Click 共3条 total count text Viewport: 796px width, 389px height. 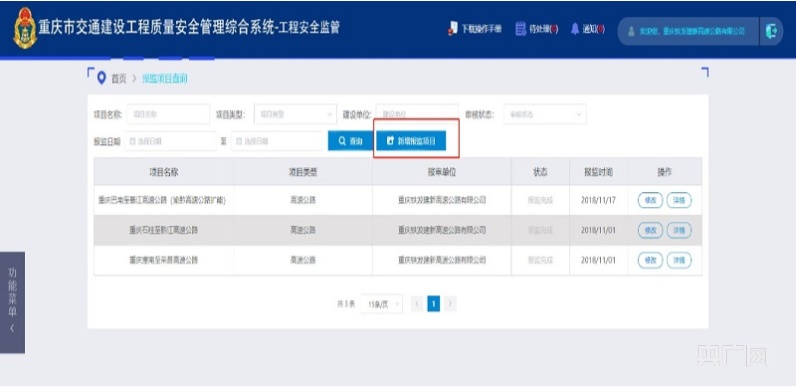tap(346, 304)
